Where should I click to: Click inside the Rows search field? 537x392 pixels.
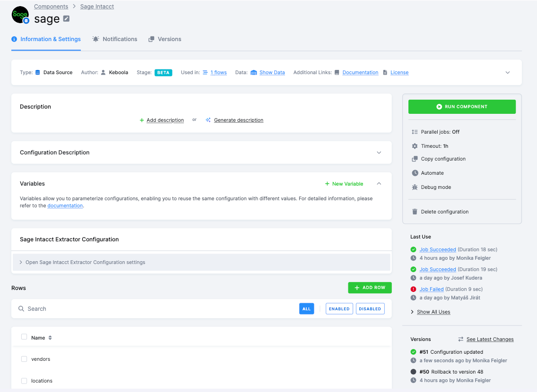[95, 308]
